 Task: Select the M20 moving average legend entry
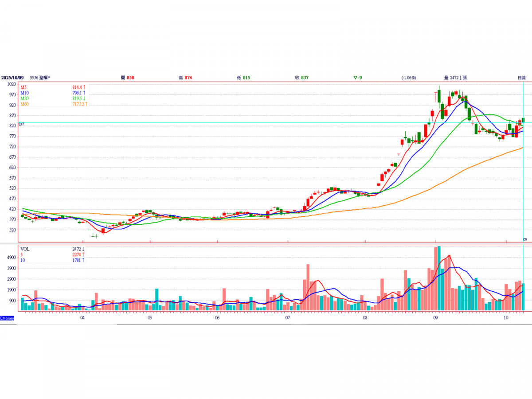pos(25,98)
